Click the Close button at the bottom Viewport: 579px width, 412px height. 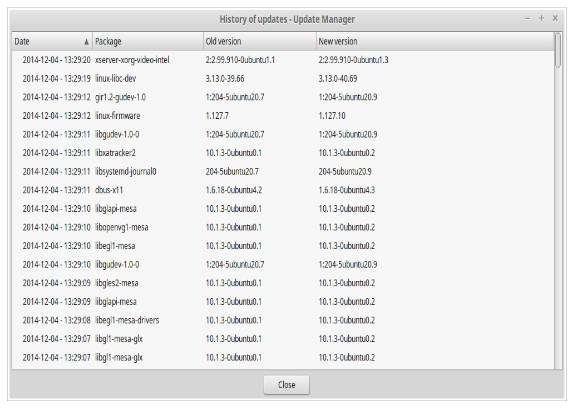pos(286,385)
